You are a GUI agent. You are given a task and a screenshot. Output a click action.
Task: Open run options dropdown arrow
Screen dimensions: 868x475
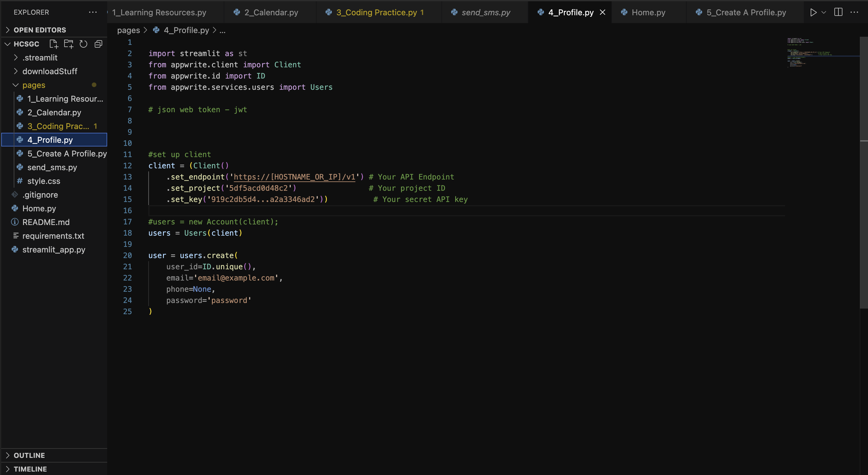coord(823,12)
